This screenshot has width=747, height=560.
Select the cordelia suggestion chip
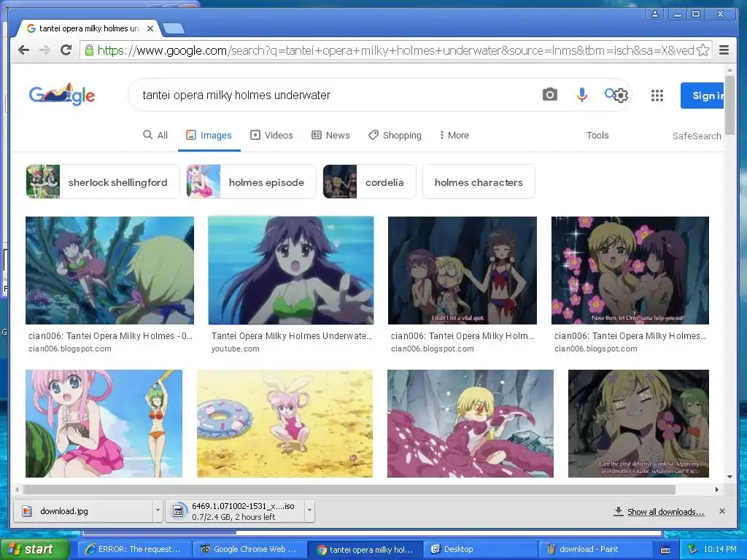(369, 182)
